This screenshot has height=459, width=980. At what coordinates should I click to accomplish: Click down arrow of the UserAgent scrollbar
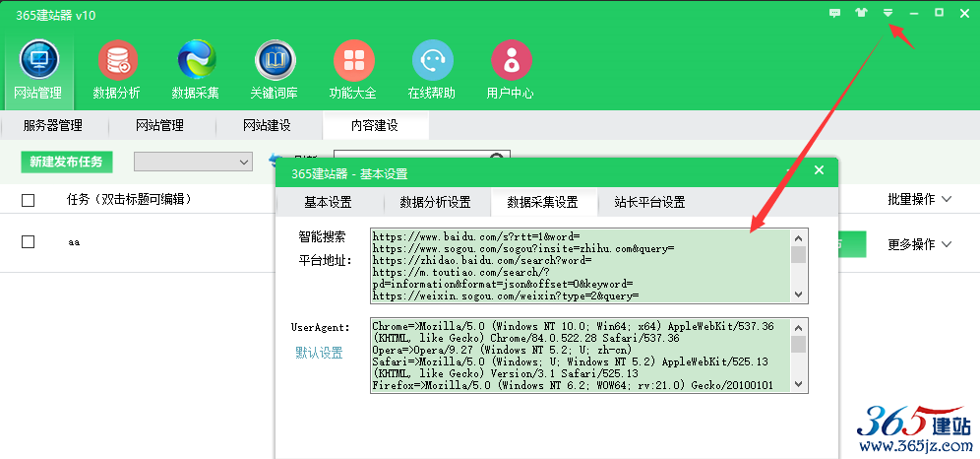[799, 384]
